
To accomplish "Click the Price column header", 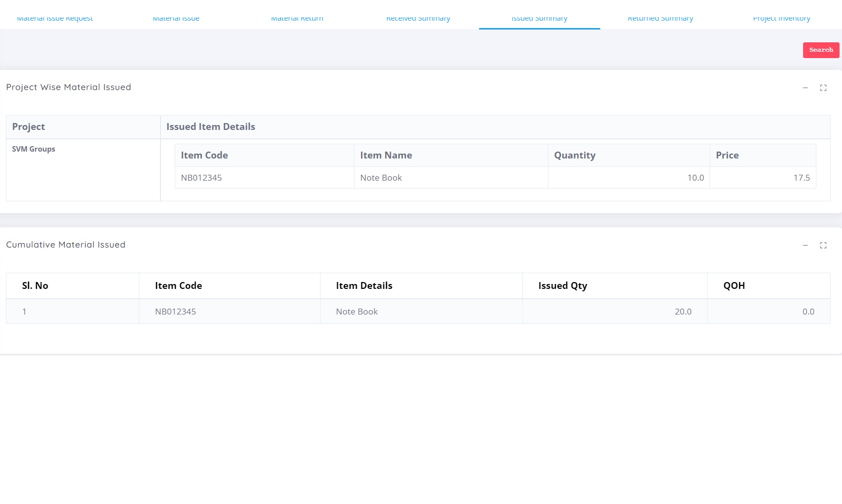I will (727, 156).
